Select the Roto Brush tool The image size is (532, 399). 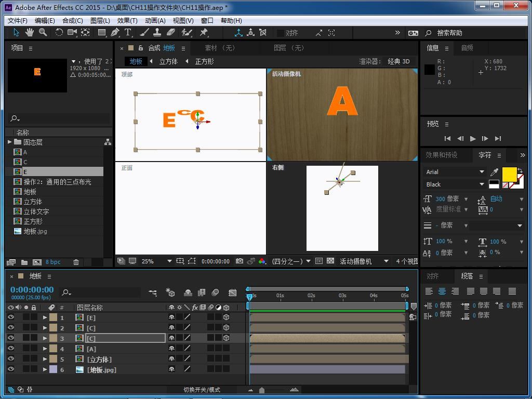tap(187, 33)
